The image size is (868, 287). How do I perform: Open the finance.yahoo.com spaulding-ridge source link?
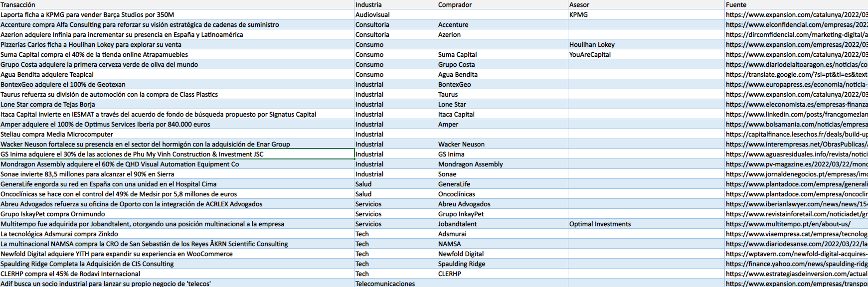click(797, 264)
